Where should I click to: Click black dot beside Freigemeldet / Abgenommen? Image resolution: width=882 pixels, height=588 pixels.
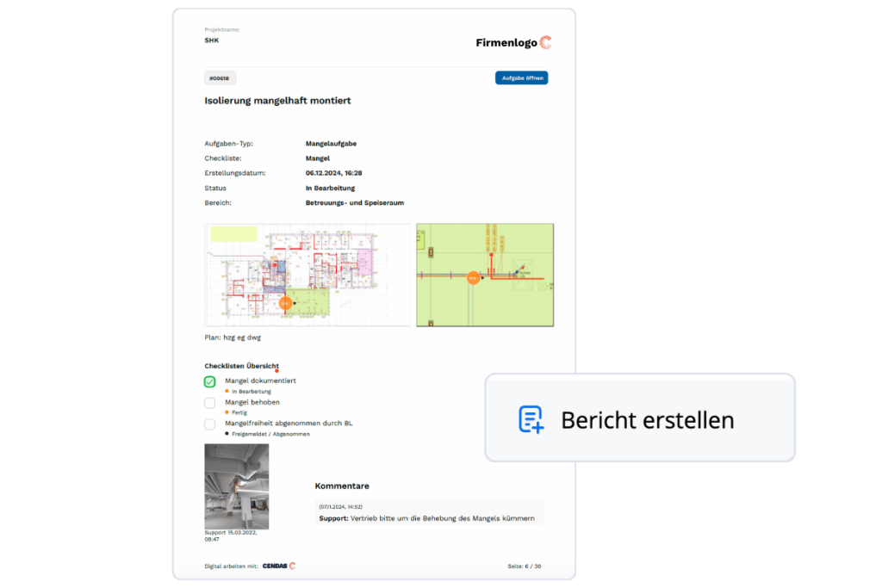click(227, 434)
